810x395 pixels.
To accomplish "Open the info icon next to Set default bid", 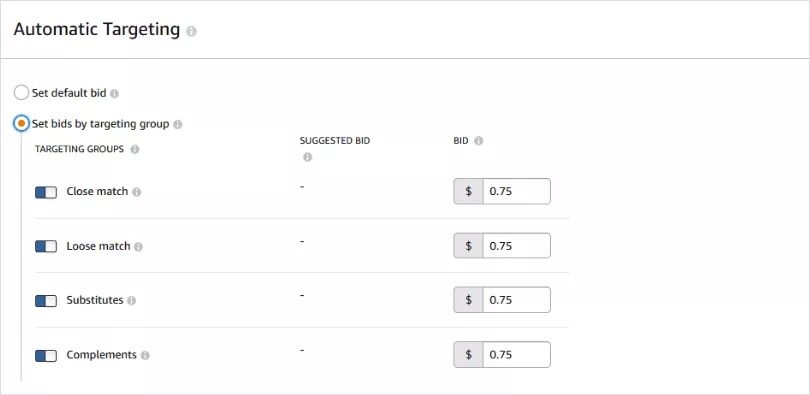I will point(114,94).
